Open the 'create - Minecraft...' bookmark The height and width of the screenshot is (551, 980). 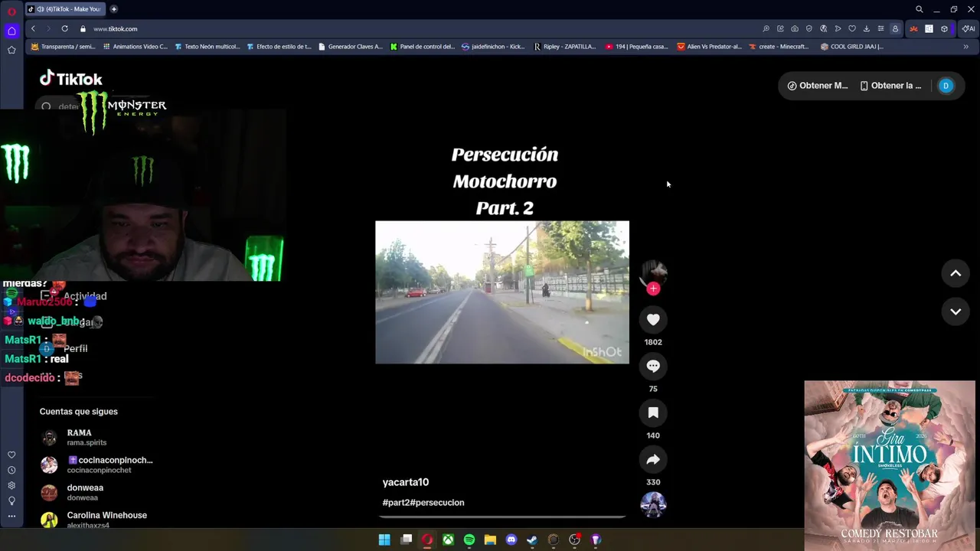(779, 47)
